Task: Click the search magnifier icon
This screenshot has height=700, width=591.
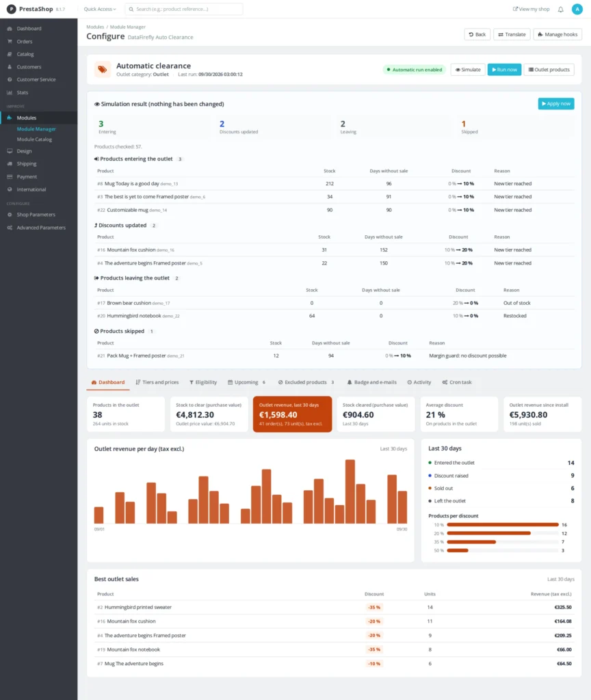Action: (131, 9)
